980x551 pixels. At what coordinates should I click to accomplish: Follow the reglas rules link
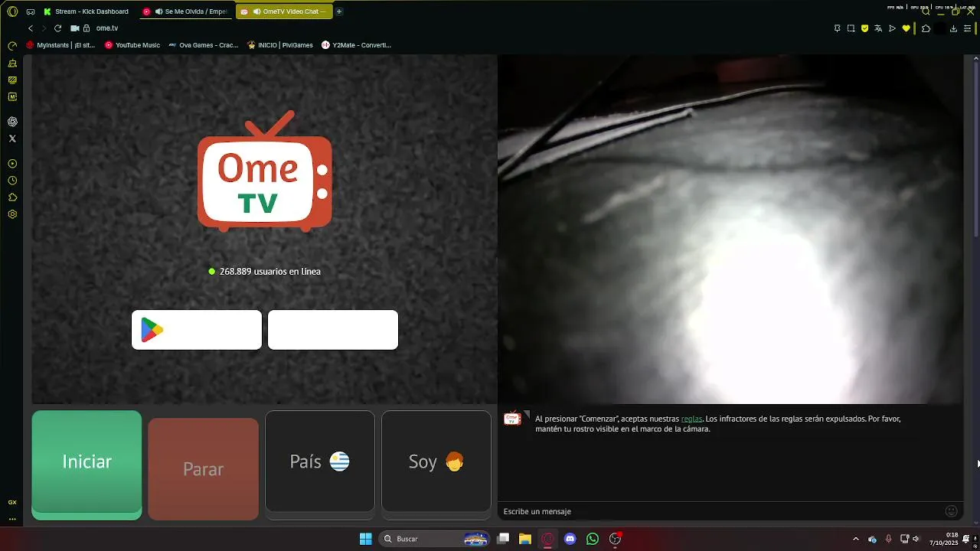point(691,419)
